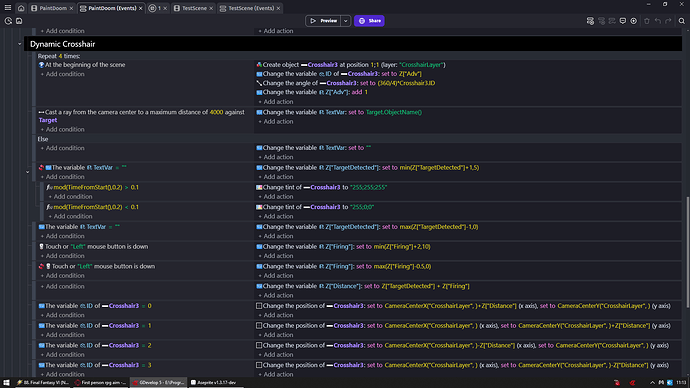
Task: Open the project manager clock icon
Action: [x=8, y=21]
